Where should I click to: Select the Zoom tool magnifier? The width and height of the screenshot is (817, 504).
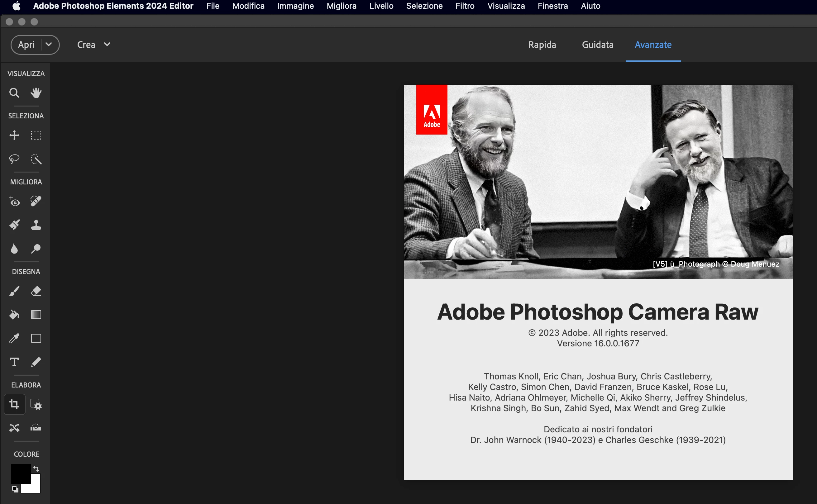(x=14, y=93)
